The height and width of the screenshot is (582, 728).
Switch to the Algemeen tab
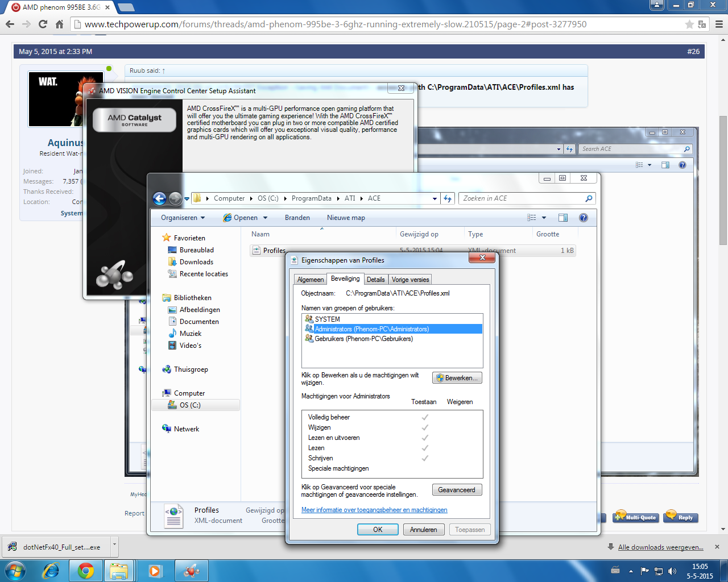click(x=311, y=280)
